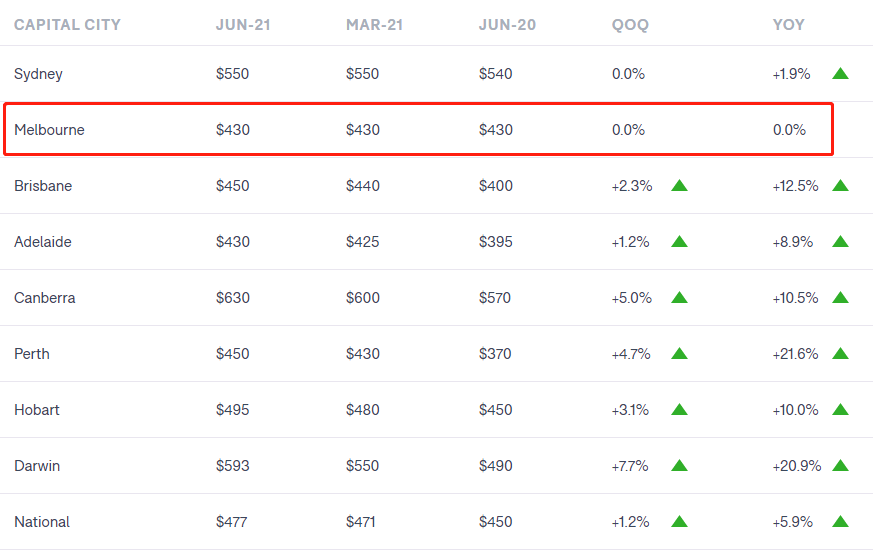
Task: Click the CAPITAL CITY column header
Action: [67, 24]
